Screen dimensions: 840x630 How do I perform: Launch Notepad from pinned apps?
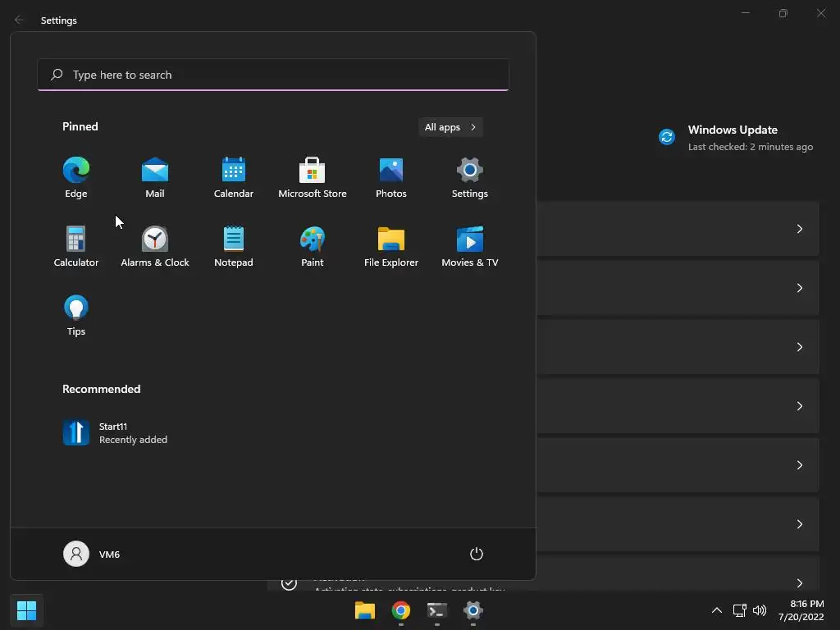tap(234, 246)
